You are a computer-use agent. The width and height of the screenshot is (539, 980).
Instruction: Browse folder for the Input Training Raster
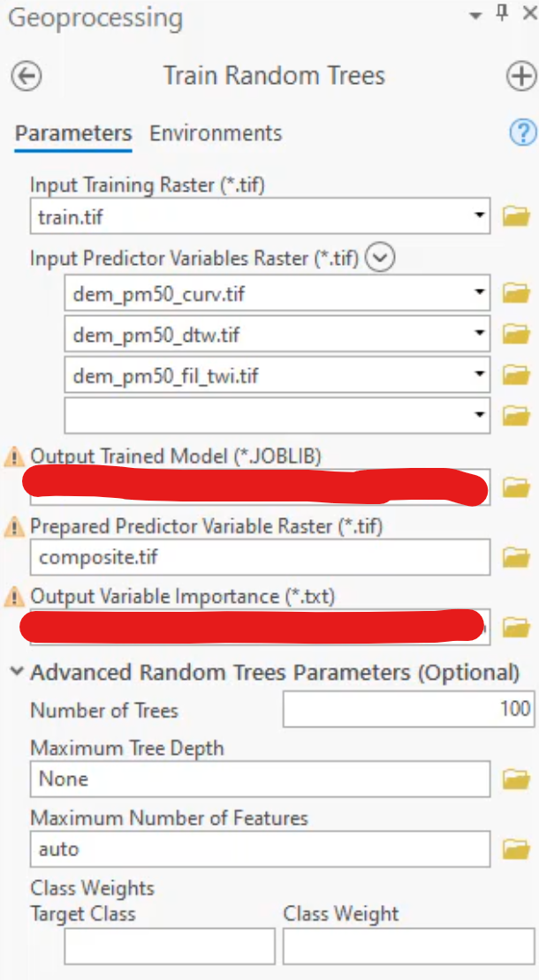(x=517, y=216)
